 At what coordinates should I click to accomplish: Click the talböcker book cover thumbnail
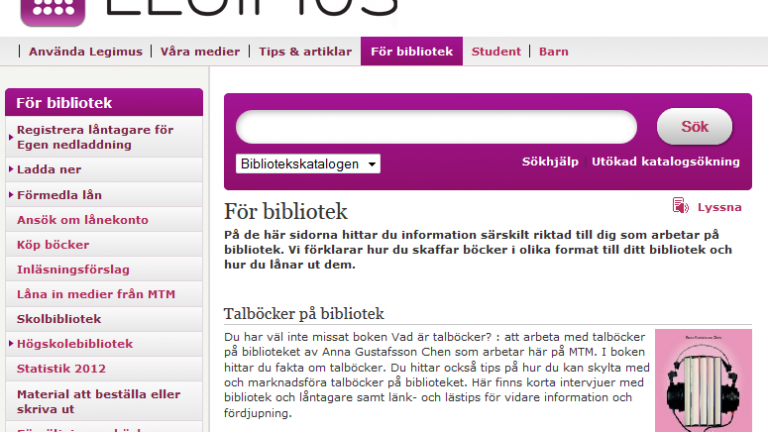point(703,381)
